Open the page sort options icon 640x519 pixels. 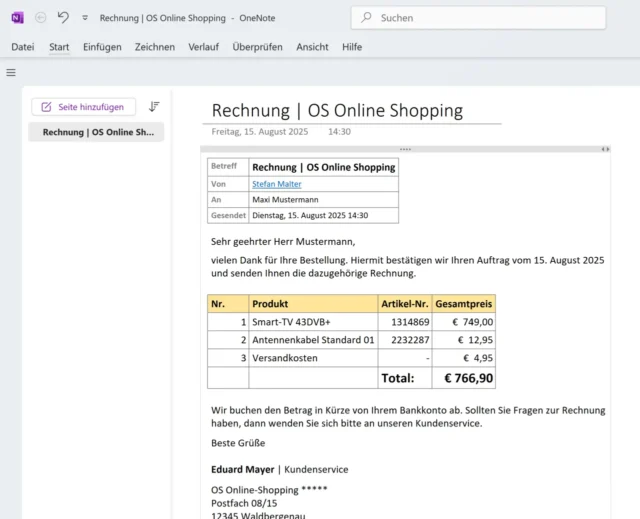[154, 106]
